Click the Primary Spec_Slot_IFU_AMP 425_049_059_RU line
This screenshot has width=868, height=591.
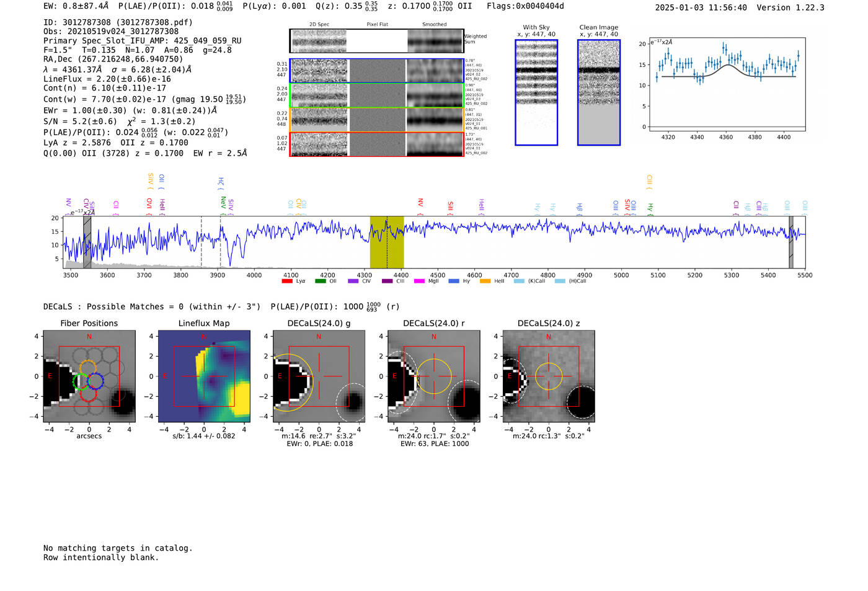pyautogui.click(x=143, y=41)
